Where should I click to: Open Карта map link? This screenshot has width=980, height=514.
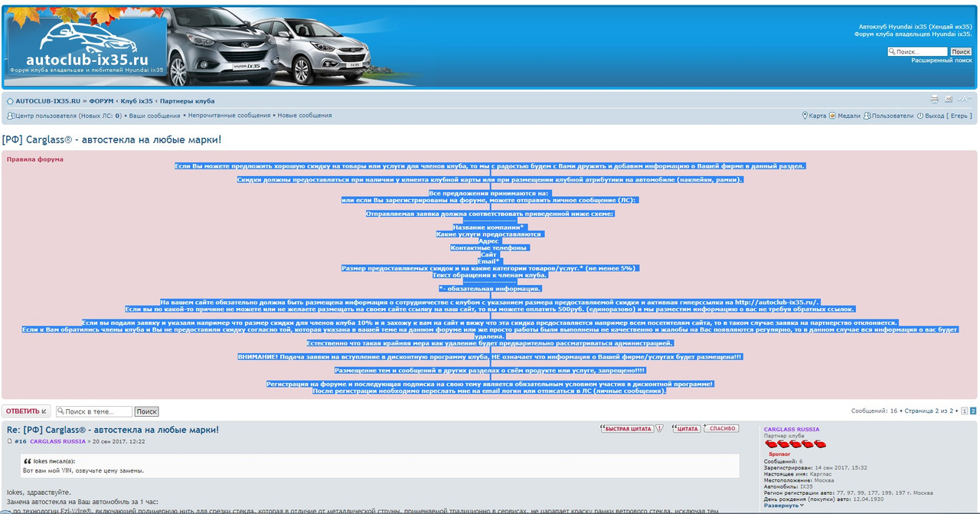[818, 116]
